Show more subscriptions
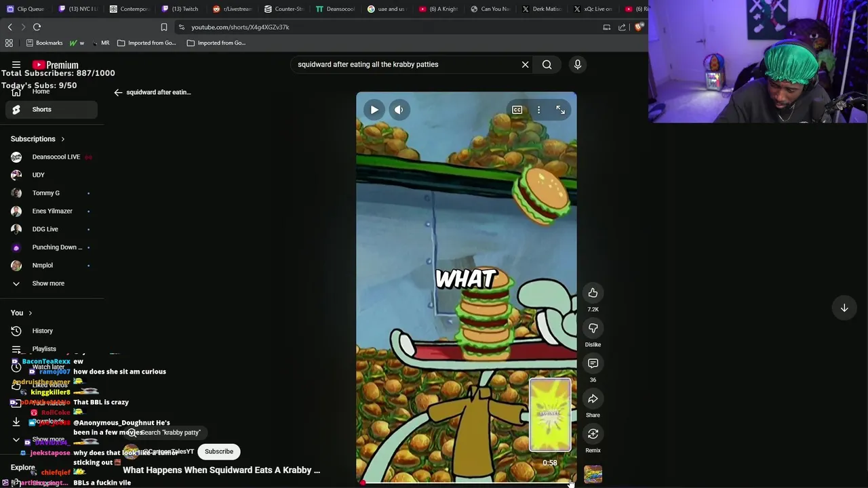The height and width of the screenshot is (488, 868). coord(51,283)
